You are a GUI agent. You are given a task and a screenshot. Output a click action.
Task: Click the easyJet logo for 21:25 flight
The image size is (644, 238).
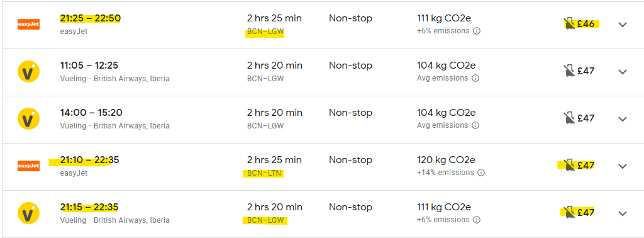coord(28,25)
